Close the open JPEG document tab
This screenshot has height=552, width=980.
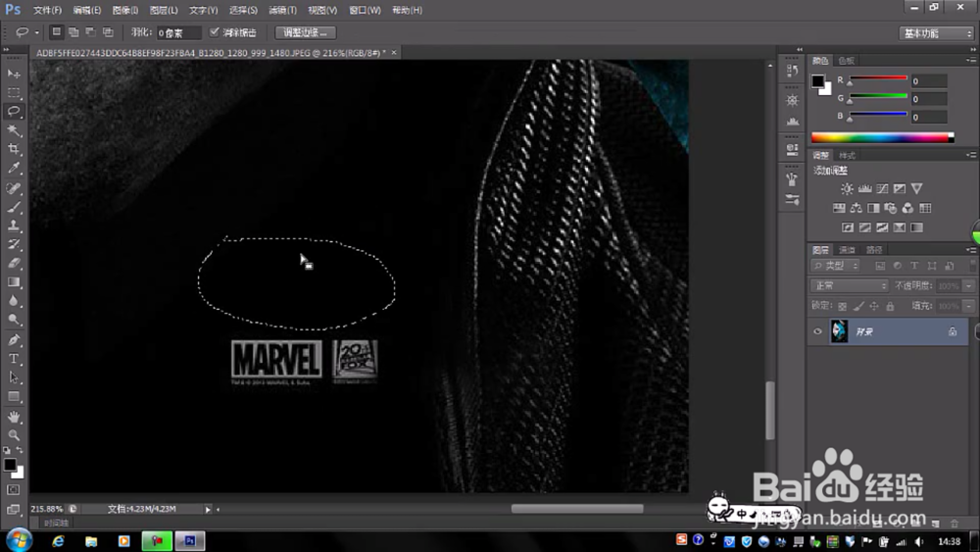point(394,53)
